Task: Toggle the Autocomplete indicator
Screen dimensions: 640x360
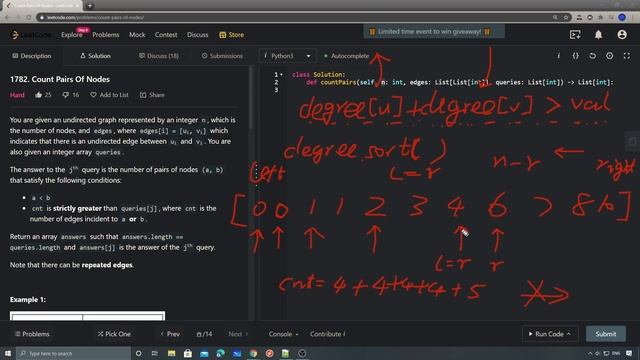Action: point(347,56)
